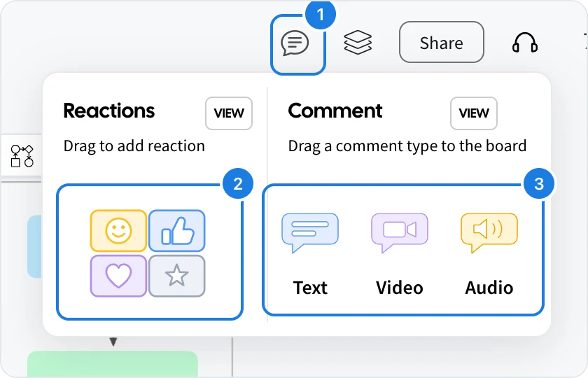This screenshot has height=378, width=588.
Task: Select the smiley face reaction
Action: tap(118, 230)
